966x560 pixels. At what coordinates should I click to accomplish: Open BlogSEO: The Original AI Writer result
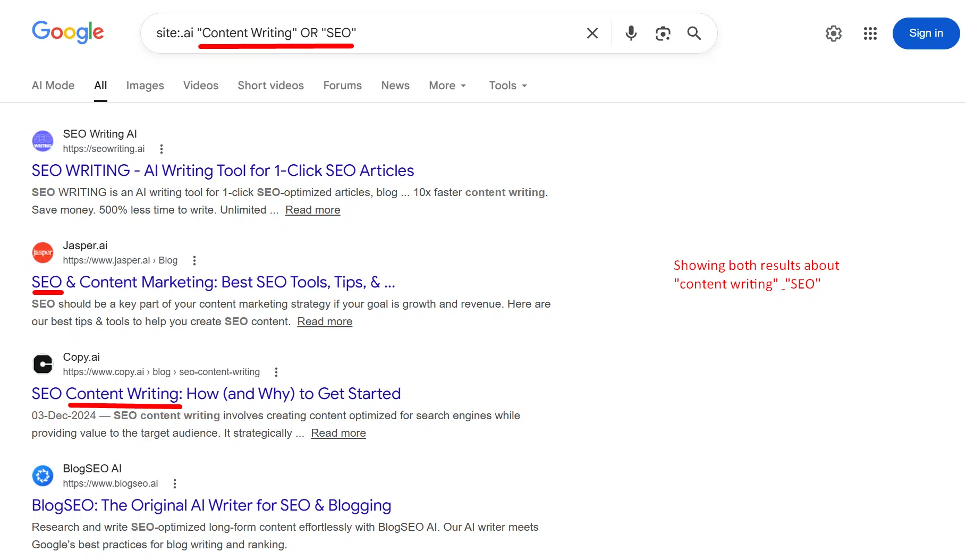point(211,505)
